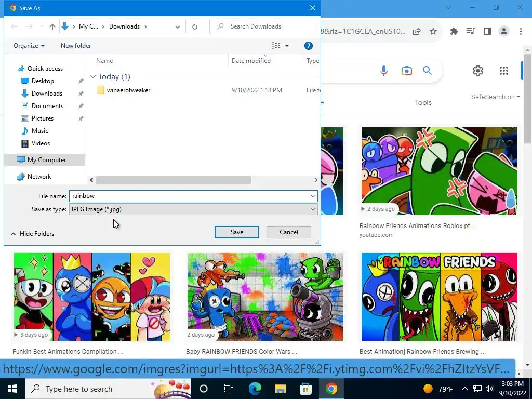The height and width of the screenshot is (399, 532).
Task: Open Windows Start menu
Action: coord(12,389)
